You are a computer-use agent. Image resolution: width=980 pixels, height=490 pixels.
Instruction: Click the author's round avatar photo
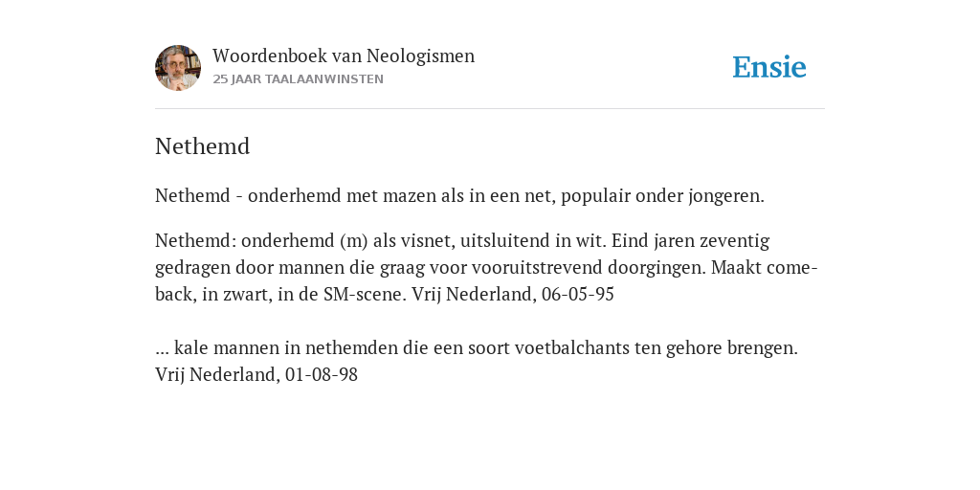178,68
